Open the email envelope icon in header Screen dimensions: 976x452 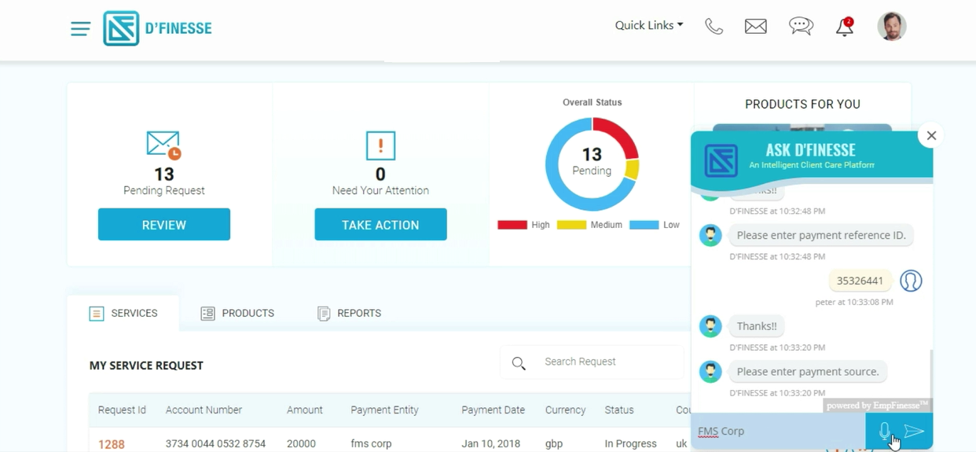point(756,26)
